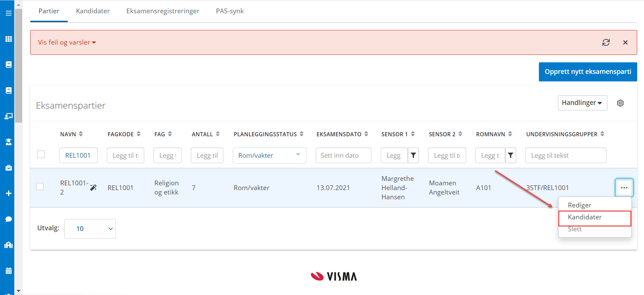The width and height of the screenshot is (644, 295).
Task: Open the calendar icon in sidebar
Action: point(9,271)
